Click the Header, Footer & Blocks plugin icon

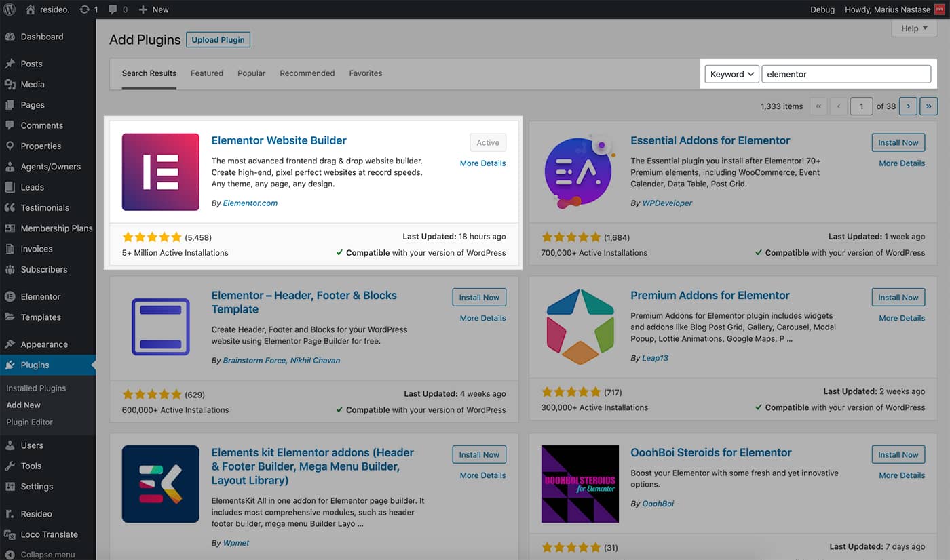point(161,327)
